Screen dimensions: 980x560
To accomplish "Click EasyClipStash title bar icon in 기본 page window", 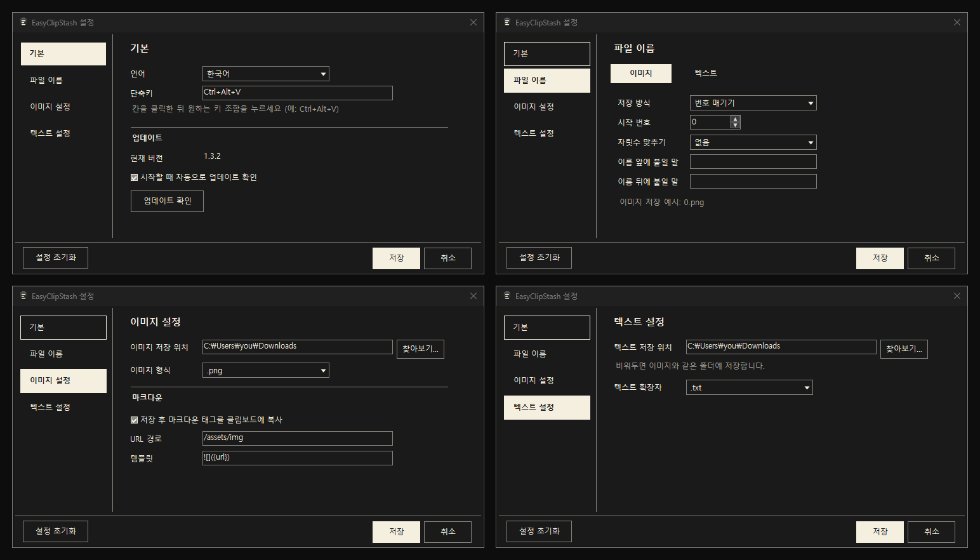I will [x=23, y=22].
